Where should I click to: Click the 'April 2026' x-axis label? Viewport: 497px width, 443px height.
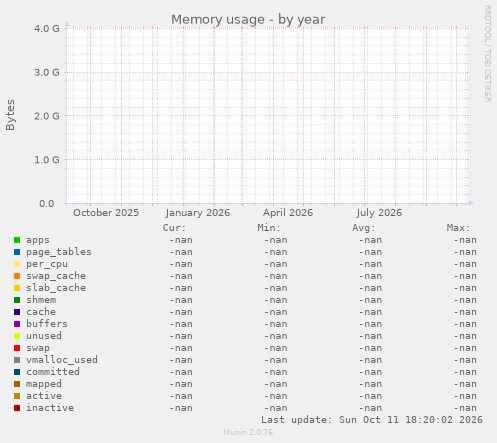[x=288, y=213]
